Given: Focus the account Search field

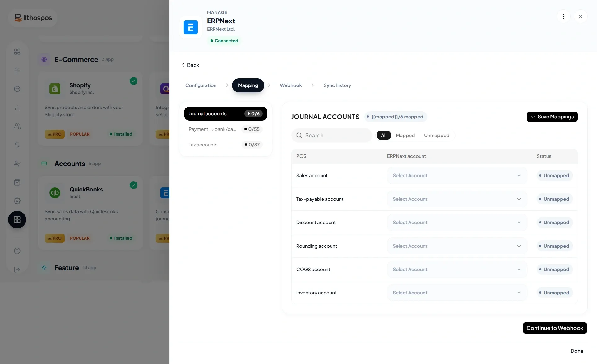Looking at the screenshot, I should (332, 136).
